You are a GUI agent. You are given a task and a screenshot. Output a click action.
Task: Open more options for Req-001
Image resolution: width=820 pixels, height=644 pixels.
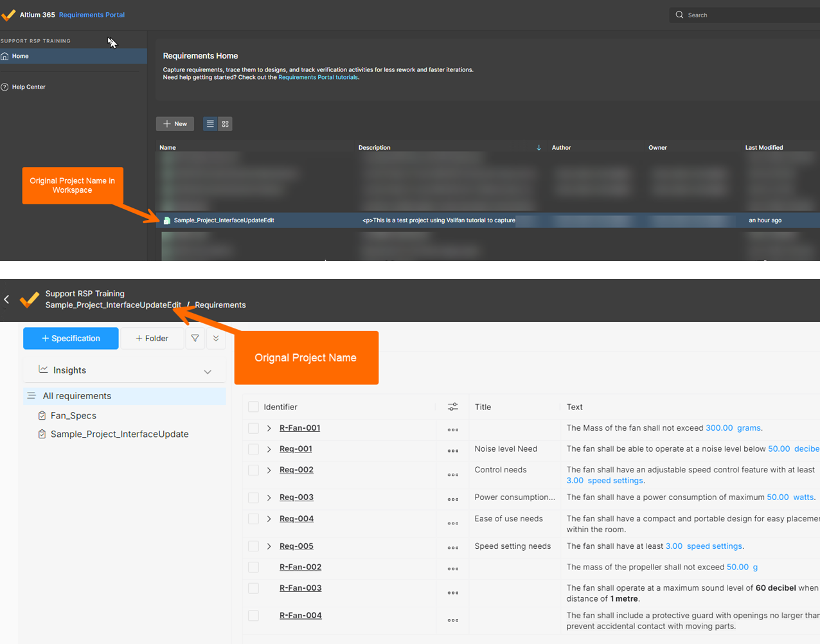click(x=453, y=451)
